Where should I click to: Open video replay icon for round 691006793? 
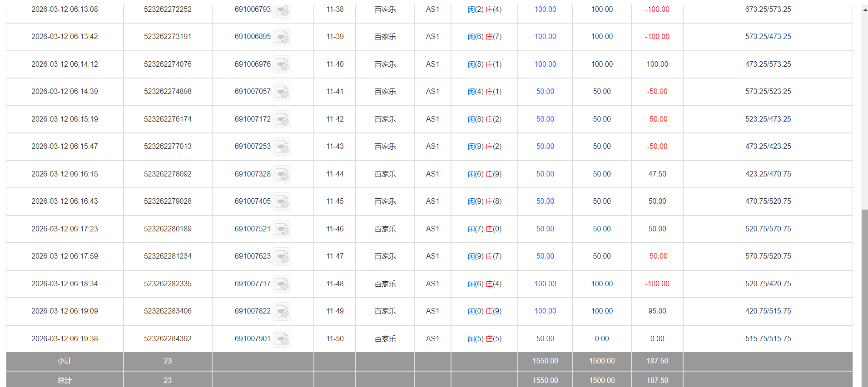pos(282,10)
